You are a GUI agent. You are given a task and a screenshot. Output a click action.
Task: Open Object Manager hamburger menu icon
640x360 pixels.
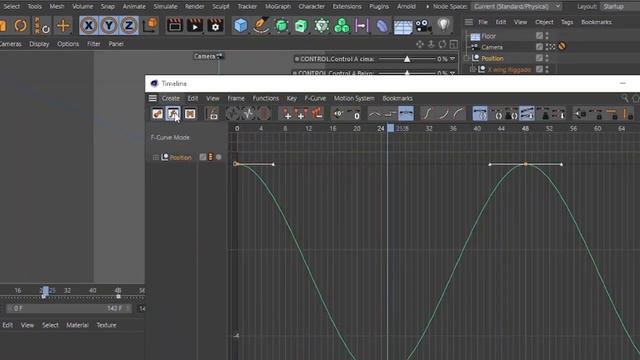pyautogui.click(x=469, y=22)
